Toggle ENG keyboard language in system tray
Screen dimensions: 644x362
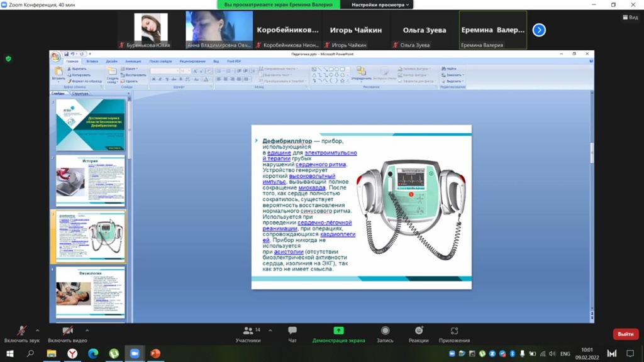pyautogui.click(x=565, y=354)
